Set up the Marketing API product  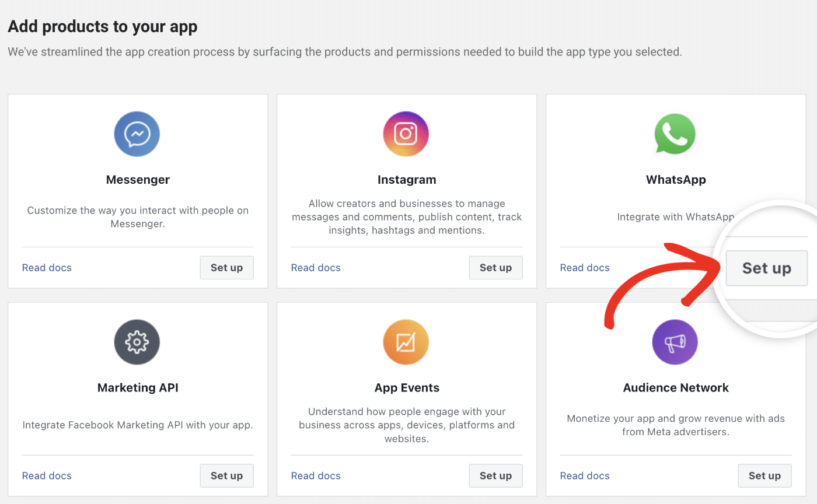point(226,475)
